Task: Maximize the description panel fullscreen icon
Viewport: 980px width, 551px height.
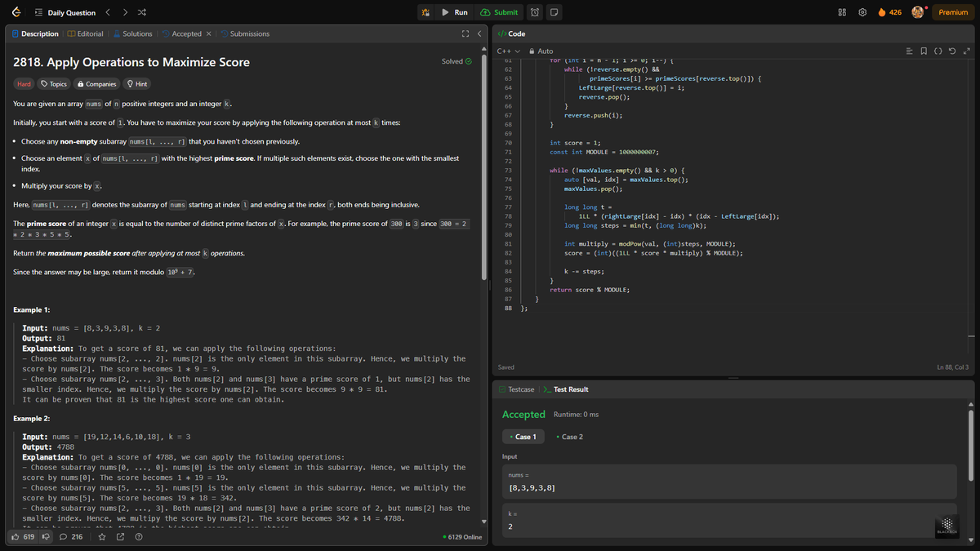Action: (x=465, y=33)
